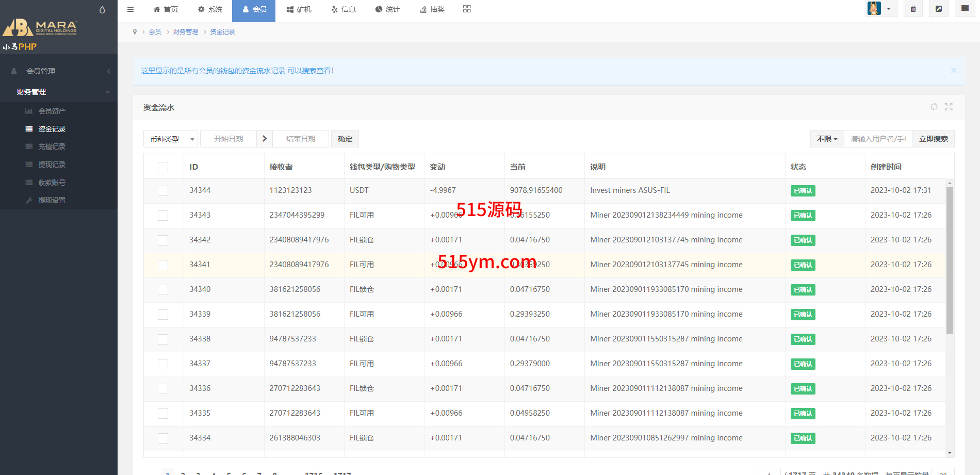Click the grid apps icon in navbar
The image size is (980, 475).
pos(467,9)
